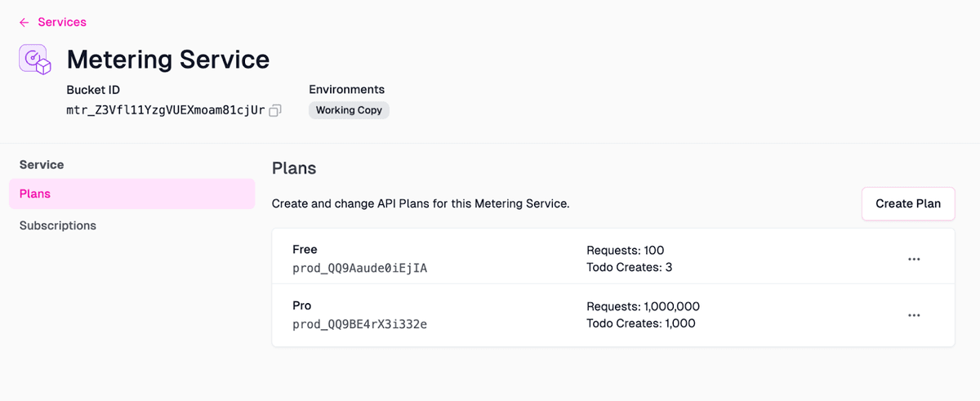The image size is (980, 401).
Task: Click the Bucket ID label
Action: 93,90
